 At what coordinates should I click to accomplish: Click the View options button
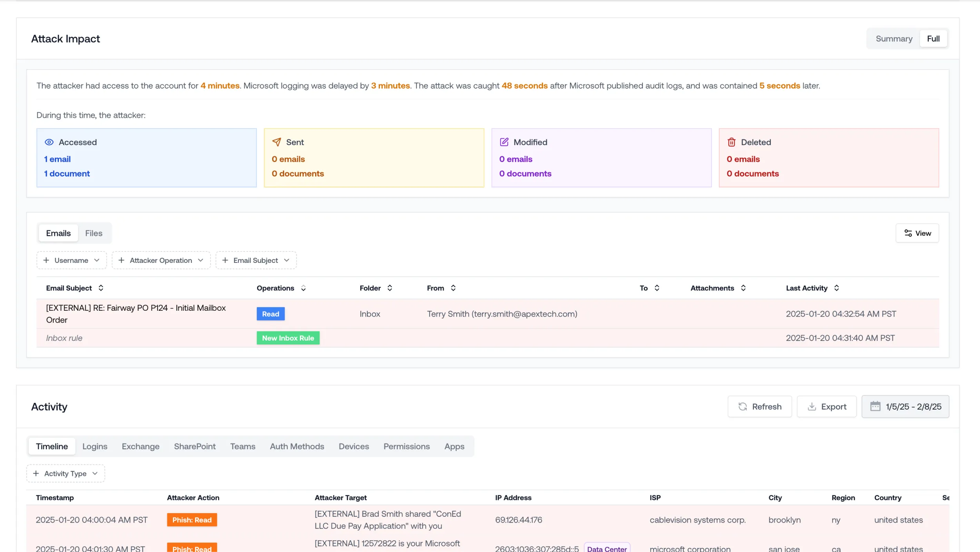(x=917, y=233)
